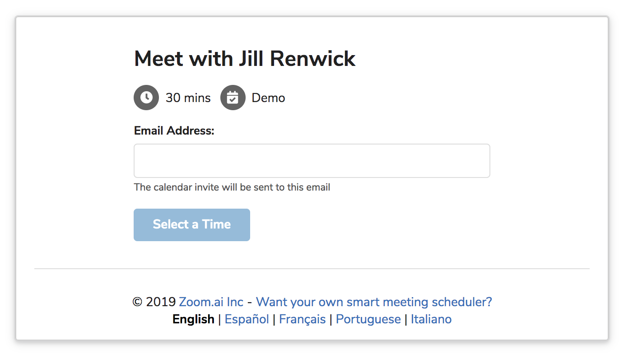Click the clock duration icon

tap(146, 98)
